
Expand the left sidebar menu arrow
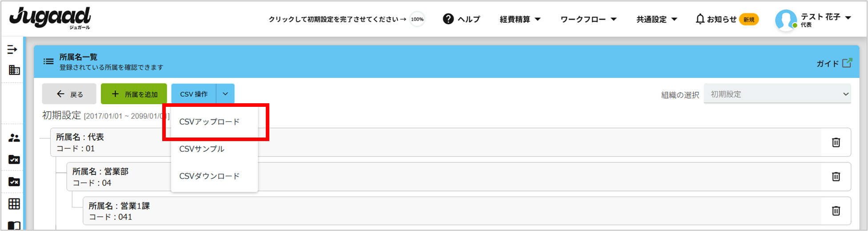(12, 49)
